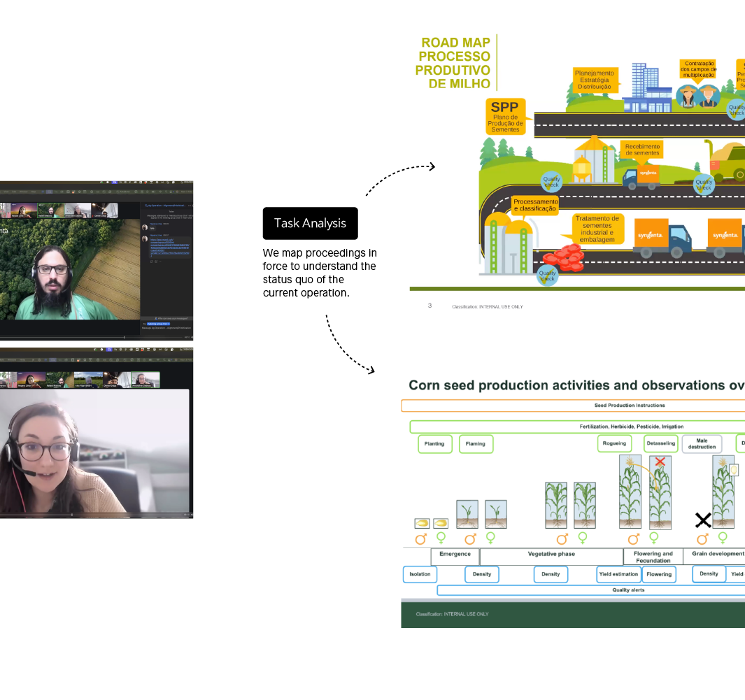Screen dimensions: 745x700
Task: Click the Flaming activity box
Action: point(476,444)
